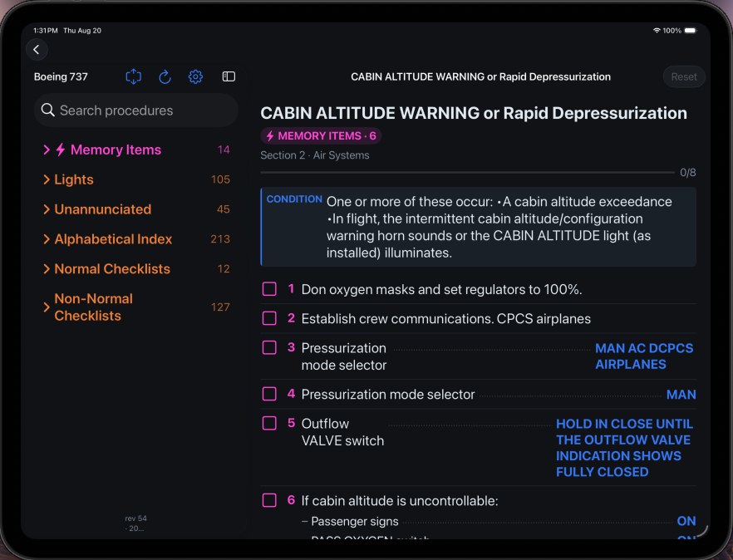Click the 1:31 PM status bar clock
Image resolution: width=733 pixels, height=560 pixels.
point(46,31)
